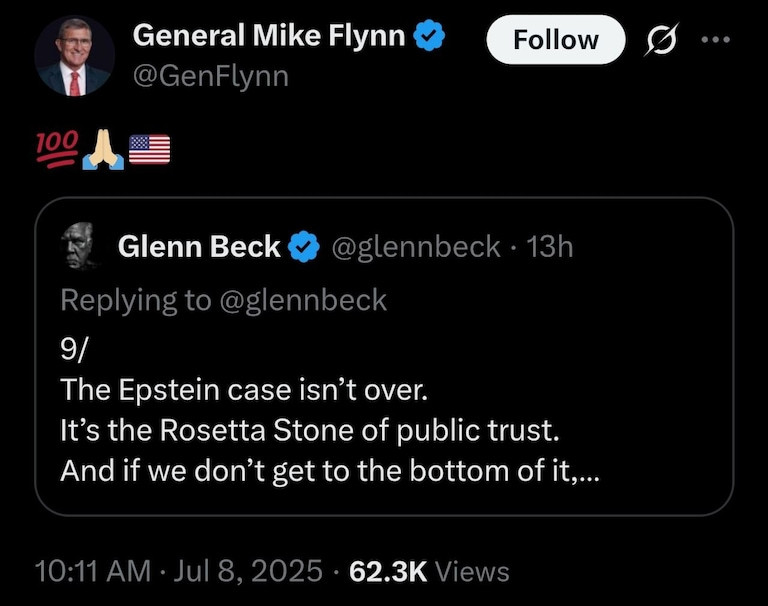Follow General Mike Flynn
The width and height of the screenshot is (768, 606).
pyautogui.click(x=555, y=40)
